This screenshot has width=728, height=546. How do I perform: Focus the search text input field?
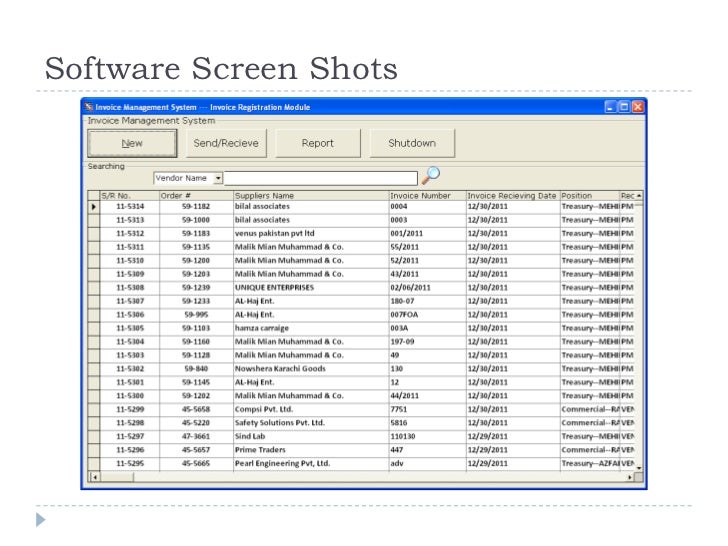[x=320, y=178]
